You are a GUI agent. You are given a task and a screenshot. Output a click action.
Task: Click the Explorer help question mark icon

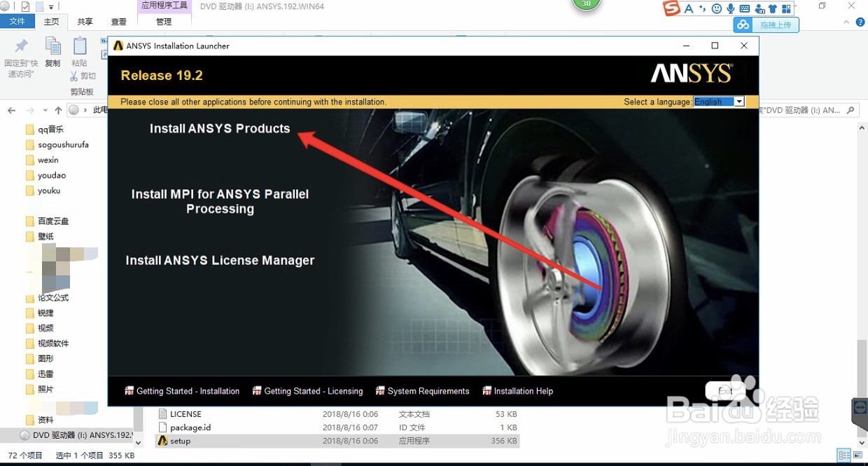860,22
